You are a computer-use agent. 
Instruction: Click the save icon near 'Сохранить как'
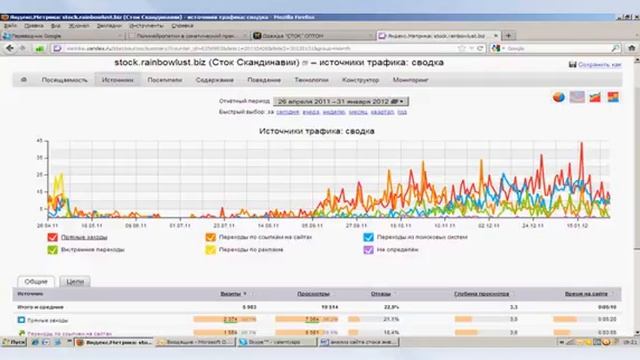573,64
